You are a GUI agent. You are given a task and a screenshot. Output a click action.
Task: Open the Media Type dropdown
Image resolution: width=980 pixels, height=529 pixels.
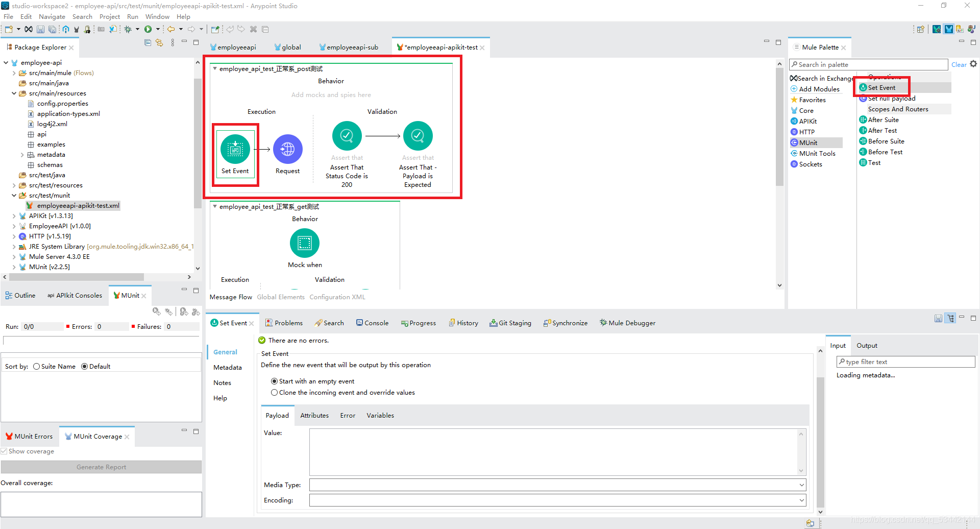[x=802, y=485]
